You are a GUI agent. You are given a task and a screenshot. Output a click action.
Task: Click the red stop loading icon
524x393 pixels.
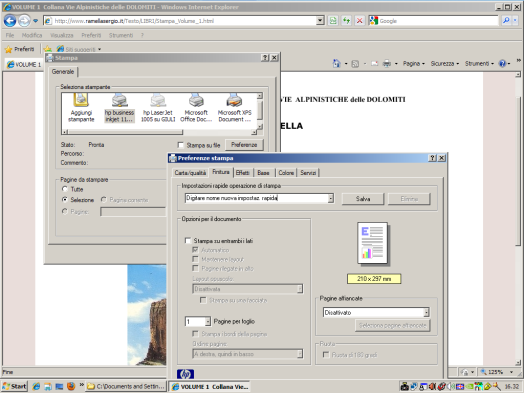[359, 21]
